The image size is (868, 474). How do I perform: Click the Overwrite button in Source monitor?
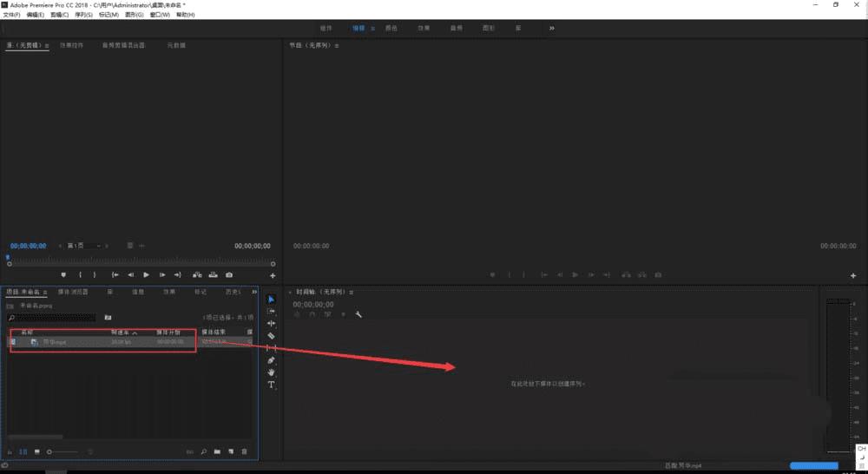point(214,274)
